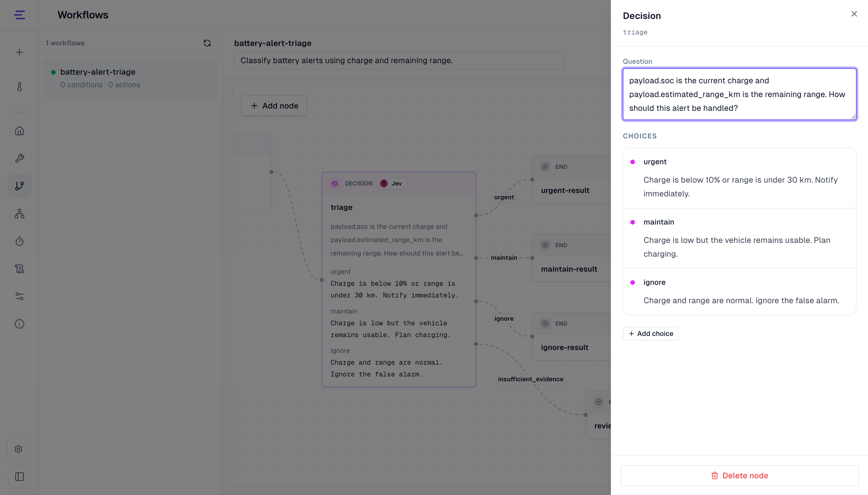
Task: Click the END icon on the maintain-result node
Action: tap(545, 245)
